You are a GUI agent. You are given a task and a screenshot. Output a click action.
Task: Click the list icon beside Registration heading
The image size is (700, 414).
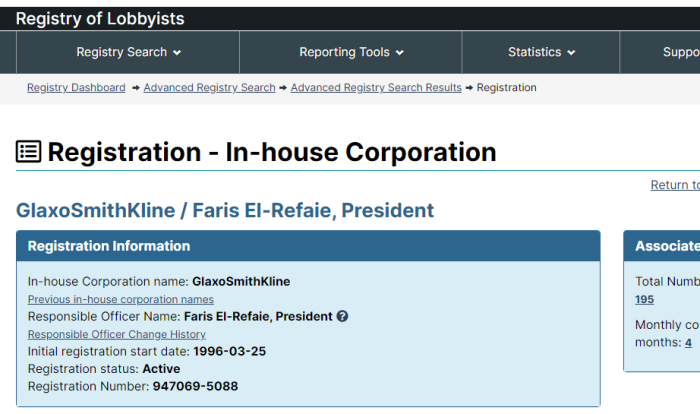29,151
